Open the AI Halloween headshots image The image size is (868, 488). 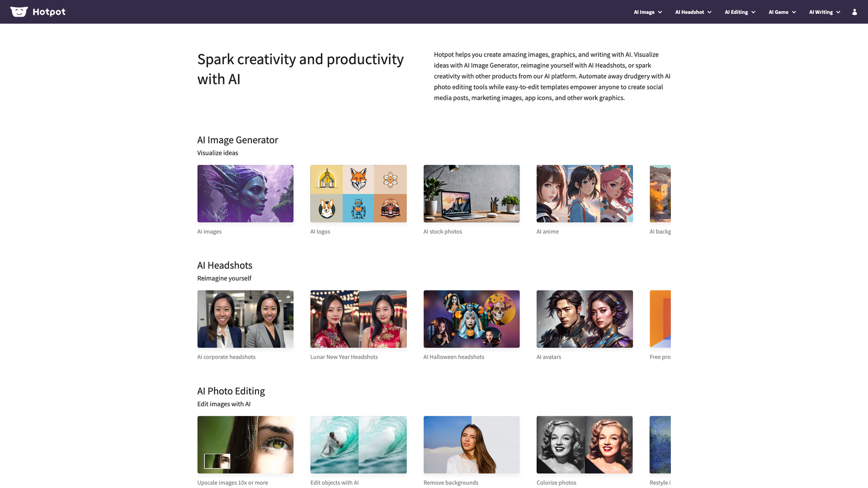(x=472, y=319)
